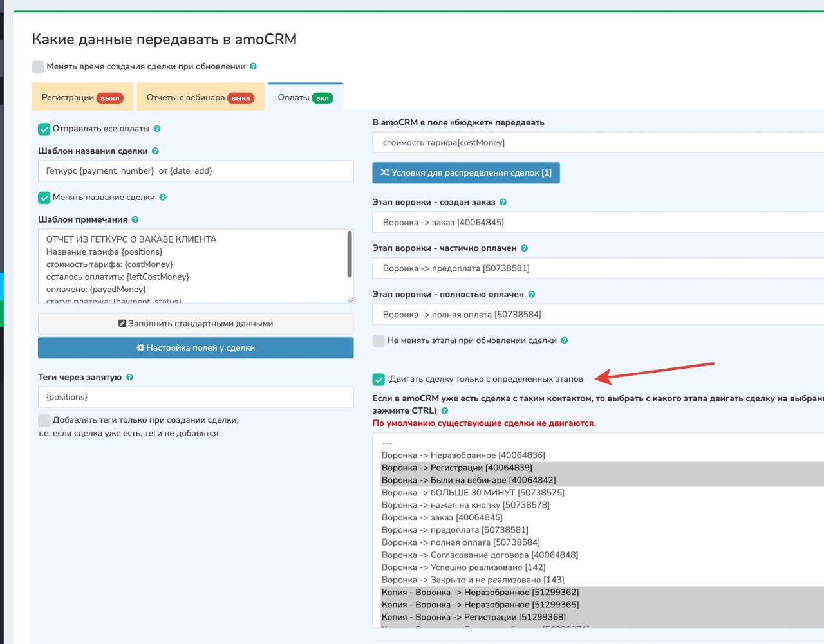Click 'Настройка полей у сделки' button
824x644 pixels.
click(196, 348)
